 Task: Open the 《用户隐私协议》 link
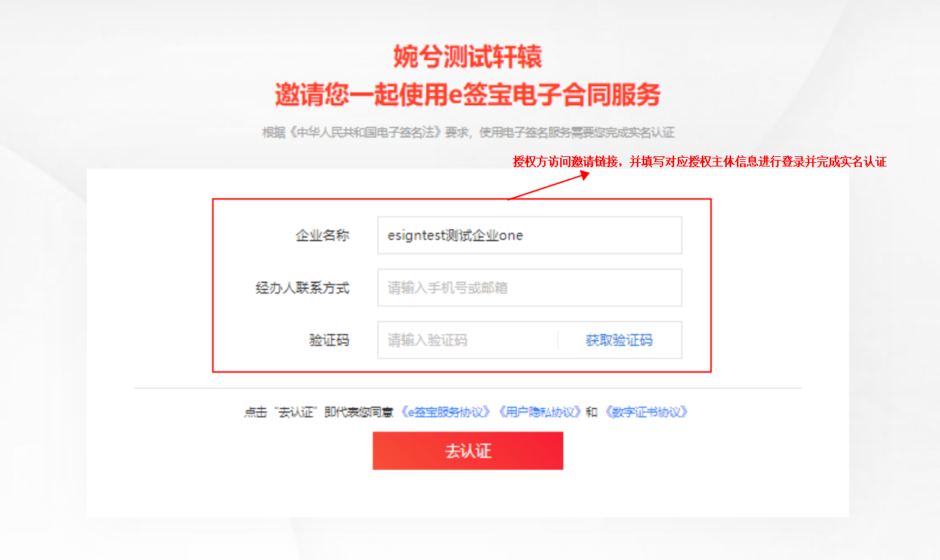539,412
